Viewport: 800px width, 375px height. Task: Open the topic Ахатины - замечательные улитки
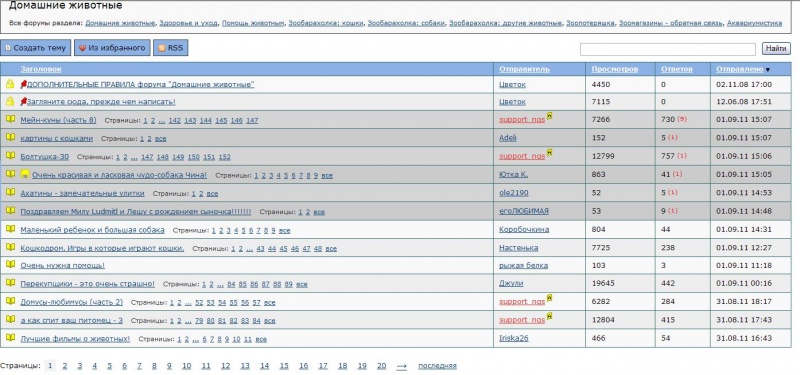click(x=82, y=193)
